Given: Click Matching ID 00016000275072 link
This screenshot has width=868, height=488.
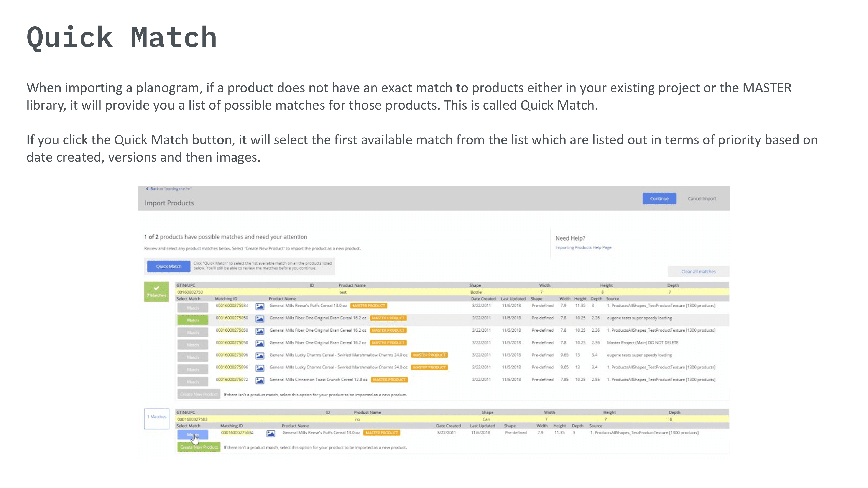Looking at the screenshot, I should tap(232, 380).
